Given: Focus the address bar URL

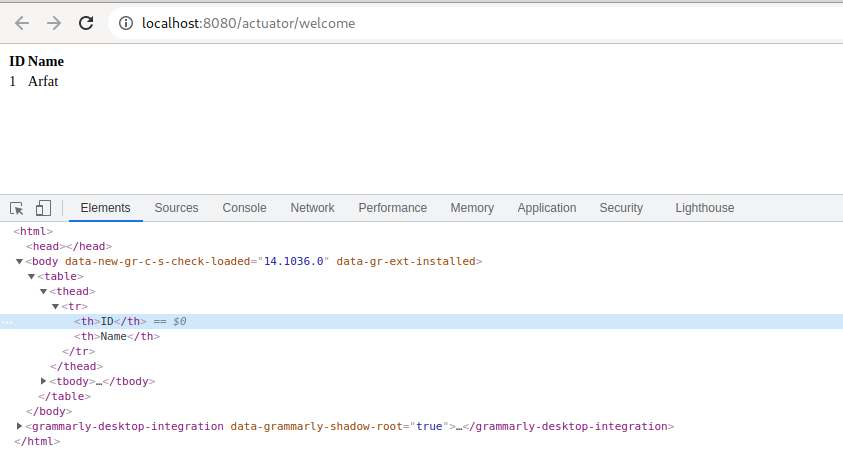Looking at the screenshot, I should [x=248, y=23].
